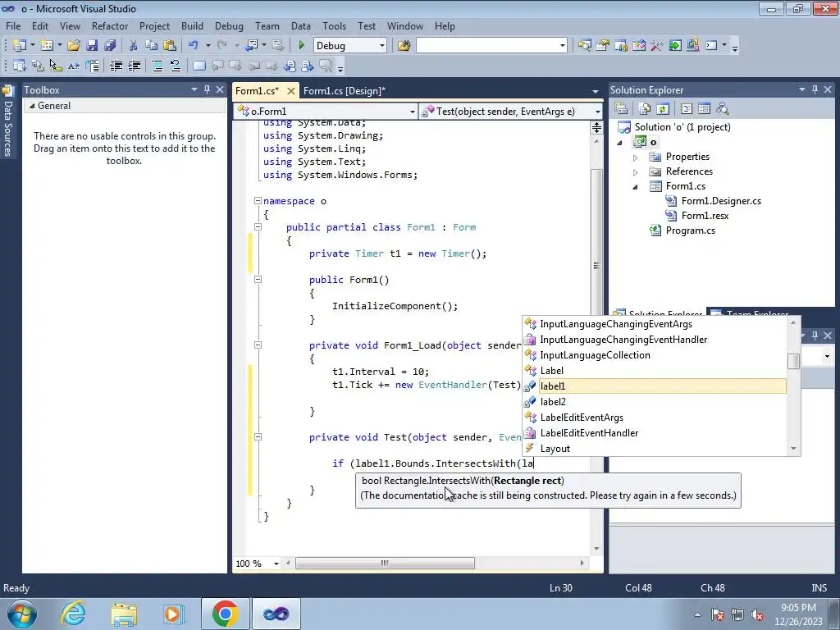Click the code editor vertical scrollbar thumb

pyautogui.click(x=596, y=265)
